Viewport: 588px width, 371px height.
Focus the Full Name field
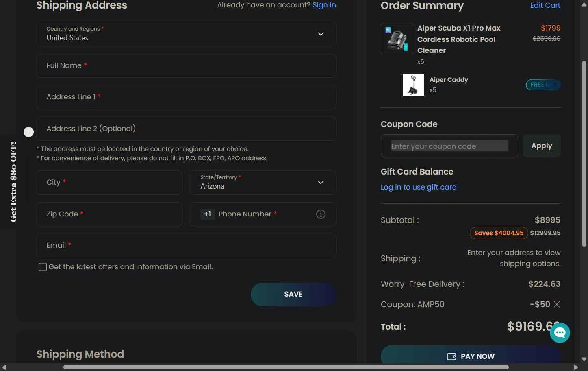tap(186, 65)
